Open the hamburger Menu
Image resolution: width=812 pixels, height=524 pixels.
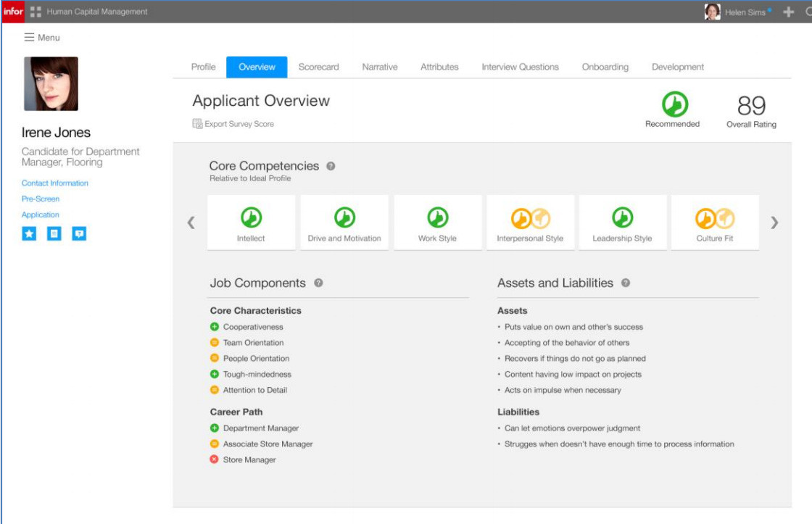click(42, 37)
